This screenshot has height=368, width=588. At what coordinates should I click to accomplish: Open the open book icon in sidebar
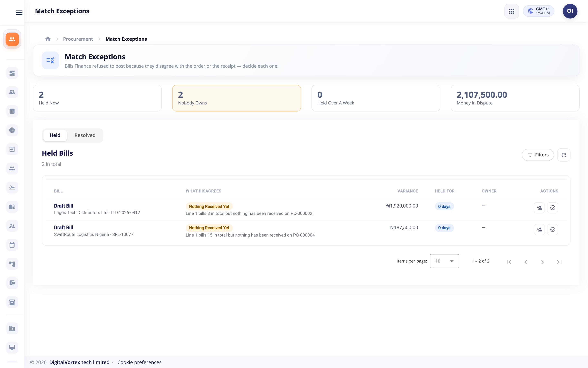point(12,207)
